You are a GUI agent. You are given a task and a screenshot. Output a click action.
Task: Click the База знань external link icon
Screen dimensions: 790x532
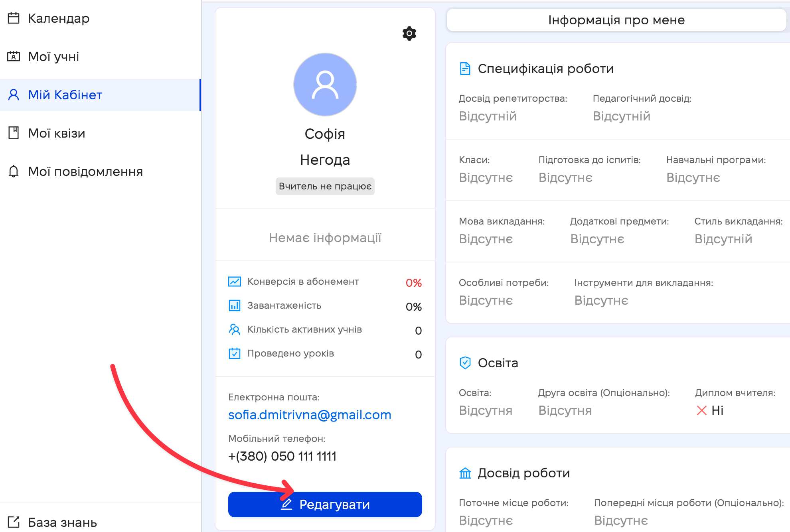pyautogui.click(x=14, y=522)
